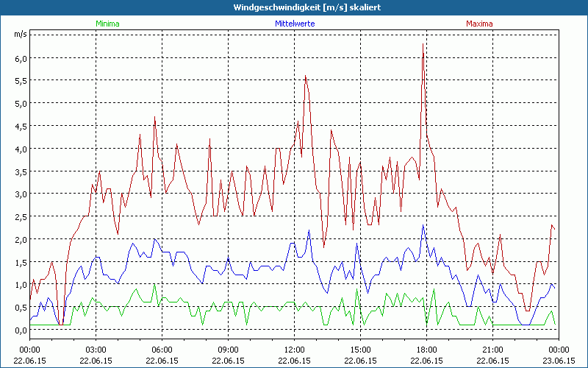
Task: Click the 6,0 y-axis tick label
Action: point(21,58)
